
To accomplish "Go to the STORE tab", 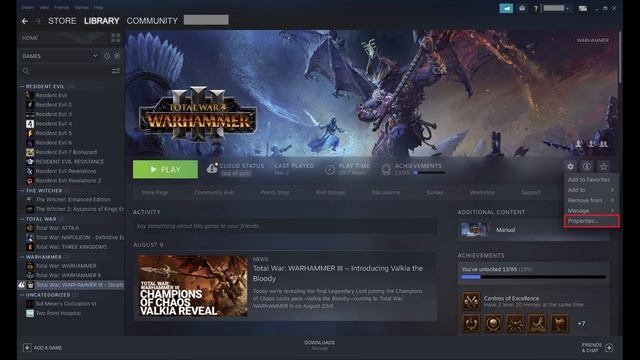I will coord(62,21).
